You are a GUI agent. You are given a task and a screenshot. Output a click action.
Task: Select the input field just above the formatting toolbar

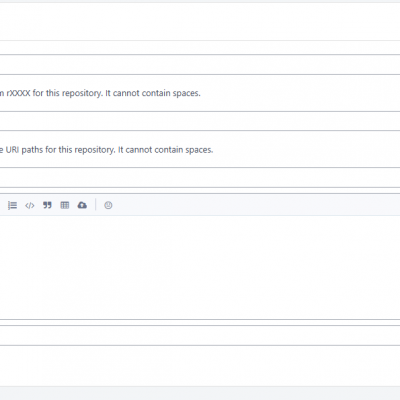pos(200,178)
